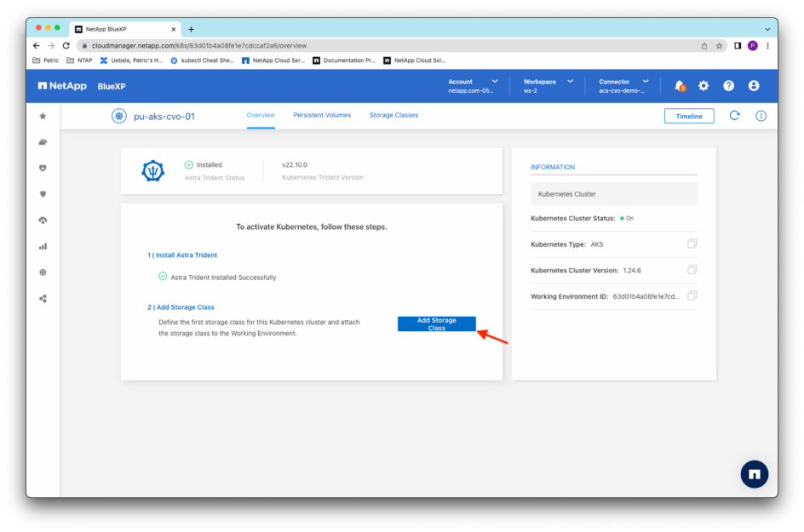Click the circled exclamation info icon
Image resolution: width=804 pixels, height=532 pixels.
761,116
